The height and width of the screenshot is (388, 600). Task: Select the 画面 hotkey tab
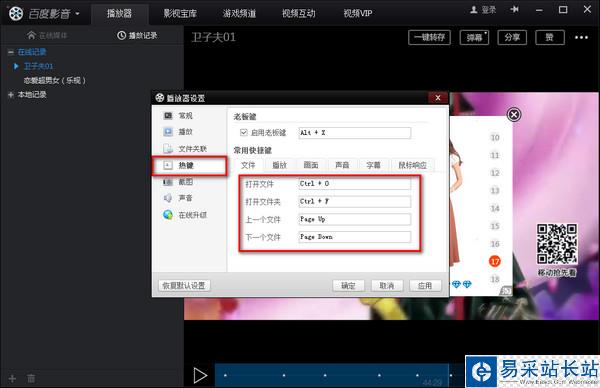click(x=311, y=165)
